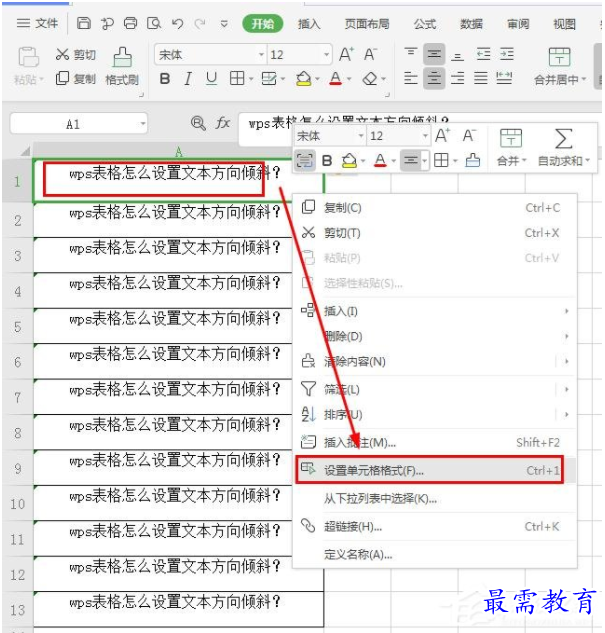Toggle Underline in the ribbon
Screen dimensions: 605x633
(x=211, y=78)
